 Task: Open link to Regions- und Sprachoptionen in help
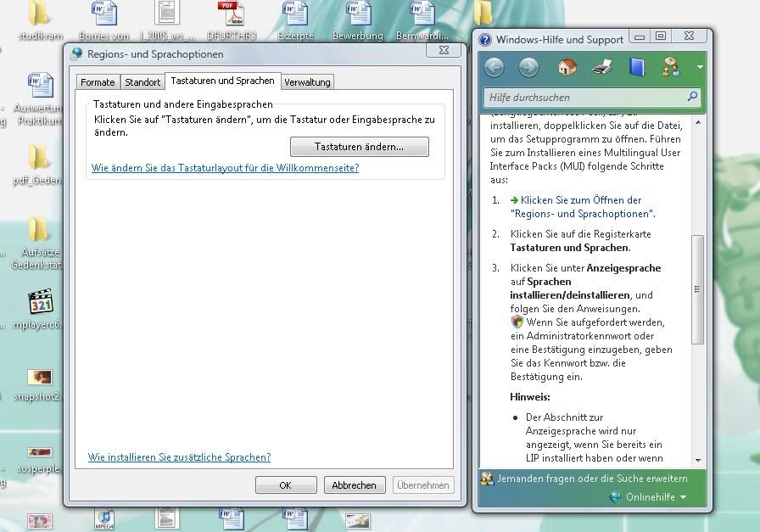583,206
